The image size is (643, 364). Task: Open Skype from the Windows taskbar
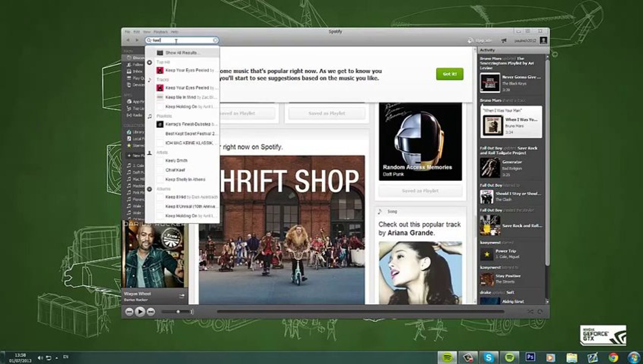click(x=488, y=357)
